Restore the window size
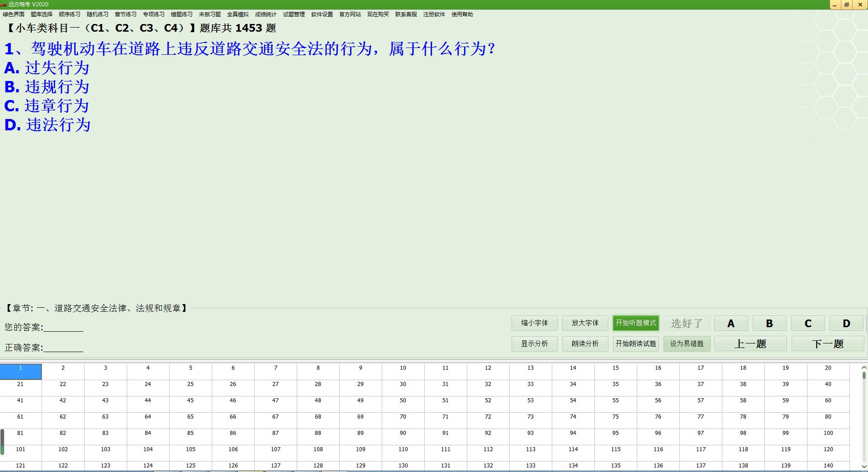This screenshot has height=472, width=868. (847, 5)
